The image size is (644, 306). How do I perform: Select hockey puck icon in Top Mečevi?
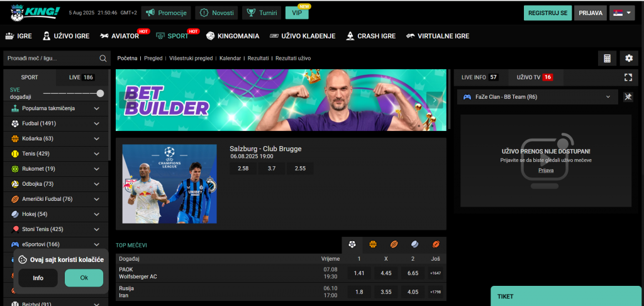415,244
